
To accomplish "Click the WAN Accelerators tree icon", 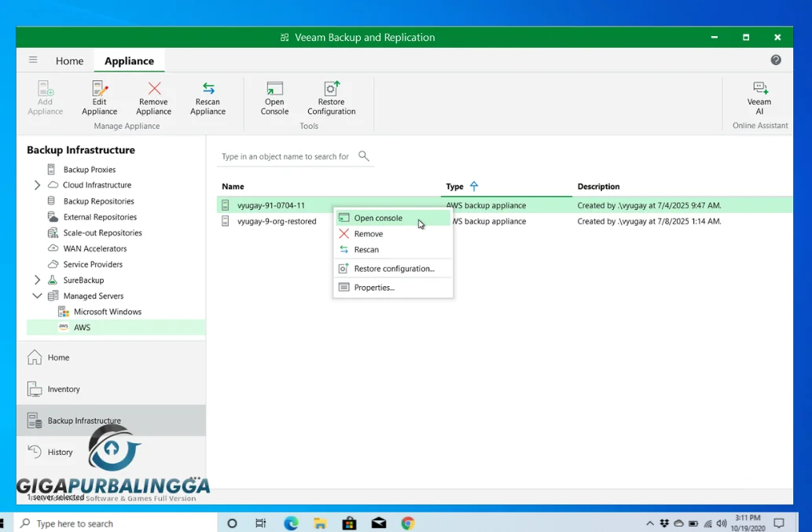I will 53,248.
